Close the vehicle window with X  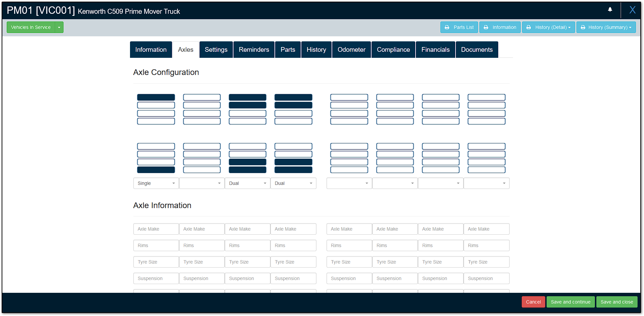click(632, 10)
